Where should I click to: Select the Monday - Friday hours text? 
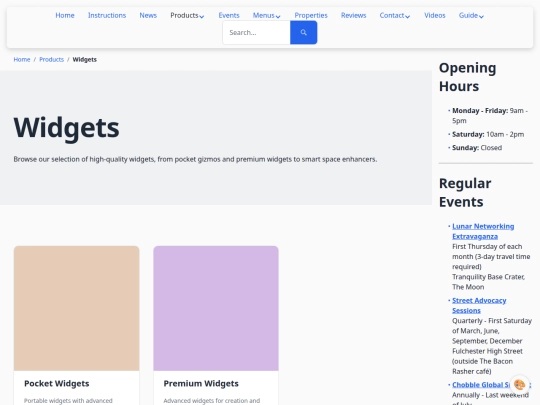tap(490, 116)
